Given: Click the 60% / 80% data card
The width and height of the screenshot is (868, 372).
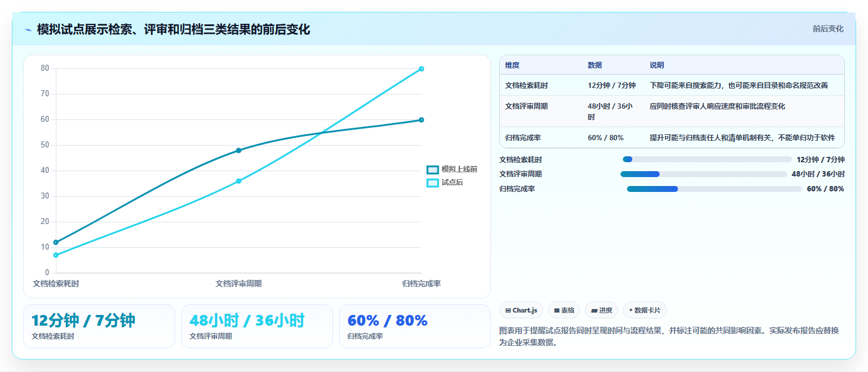Looking at the screenshot, I should point(415,326).
